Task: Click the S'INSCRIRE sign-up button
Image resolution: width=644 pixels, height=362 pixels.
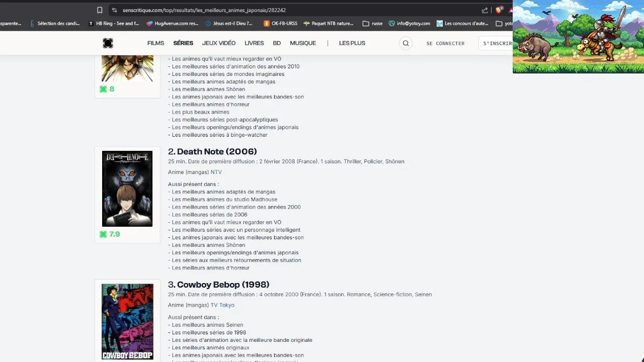Action: pyautogui.click(x=496, y=43)
